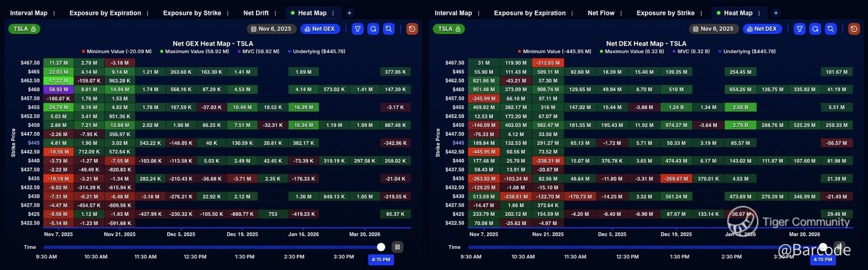Click the 58.92 M purple heat map cell
The height and width of the screenshot is (270, 868).
click(59, 89)
